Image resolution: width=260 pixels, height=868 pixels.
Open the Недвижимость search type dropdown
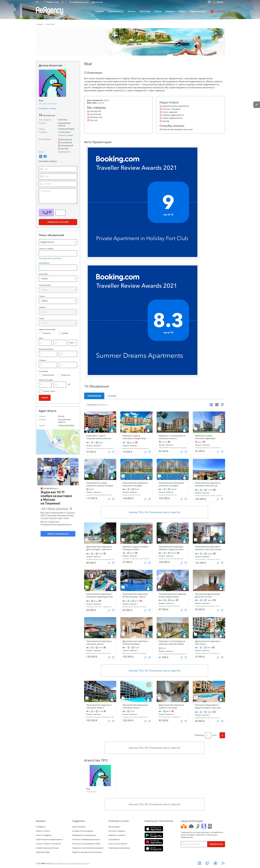pyautogui.click(x=58, y=242)
